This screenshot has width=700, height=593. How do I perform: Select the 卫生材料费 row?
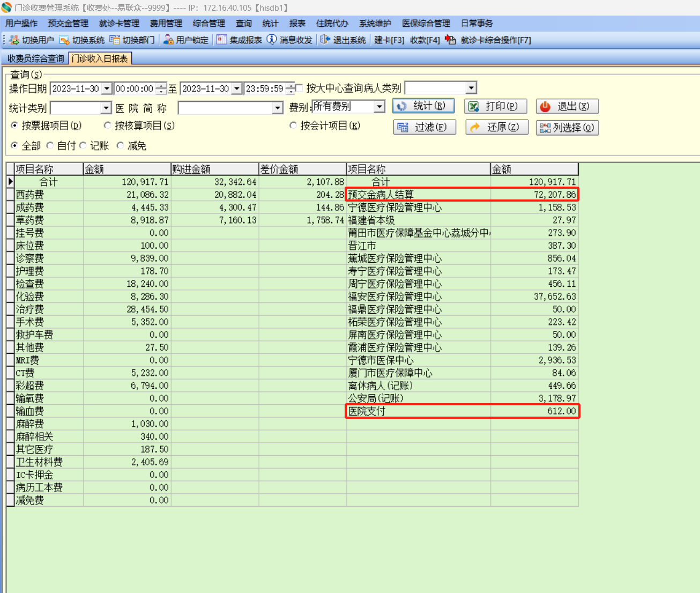pyautogui.click(x=176, y=462)
